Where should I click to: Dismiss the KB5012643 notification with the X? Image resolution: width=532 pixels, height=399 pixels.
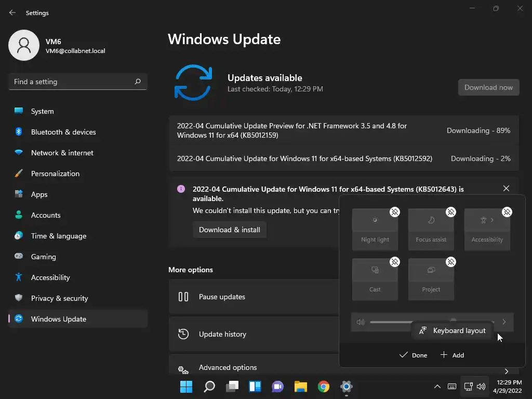[x=506, y=188]
